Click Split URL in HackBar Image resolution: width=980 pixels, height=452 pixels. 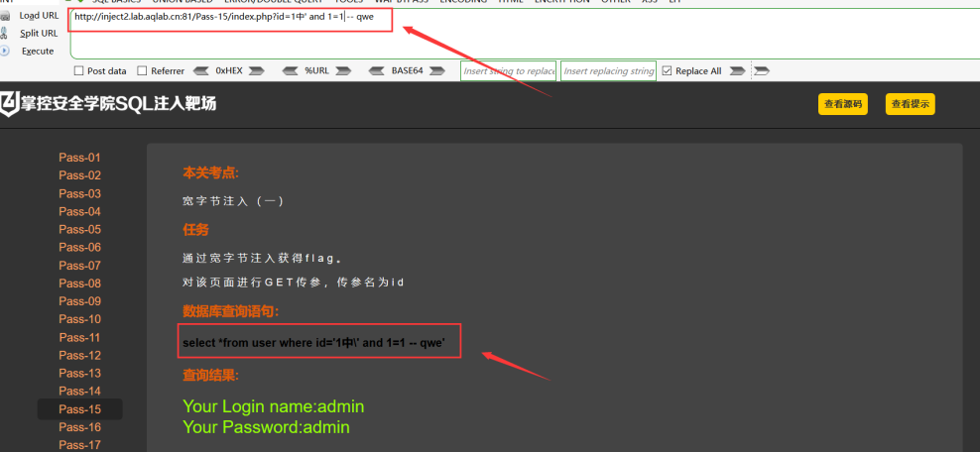pos(39,33)
